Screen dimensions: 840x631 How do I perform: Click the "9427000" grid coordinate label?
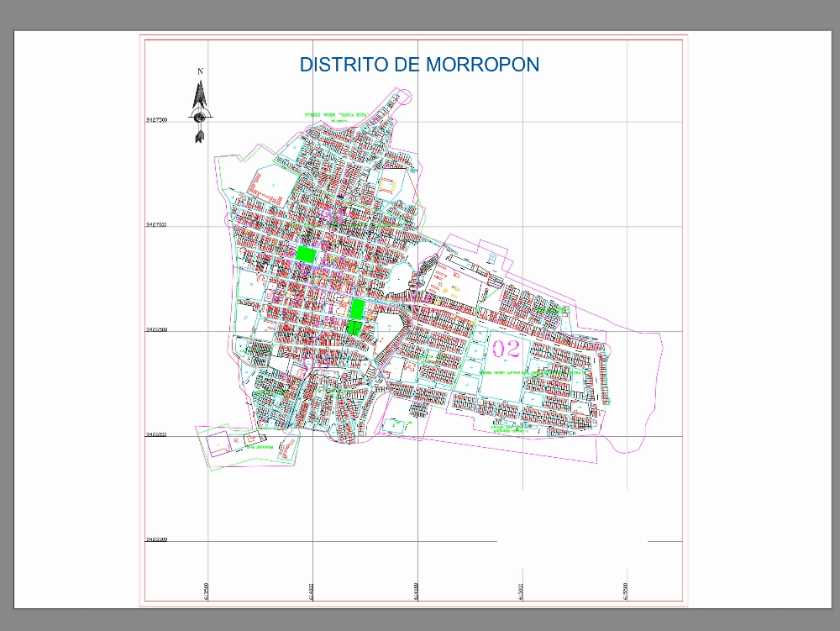coord(156,225)
